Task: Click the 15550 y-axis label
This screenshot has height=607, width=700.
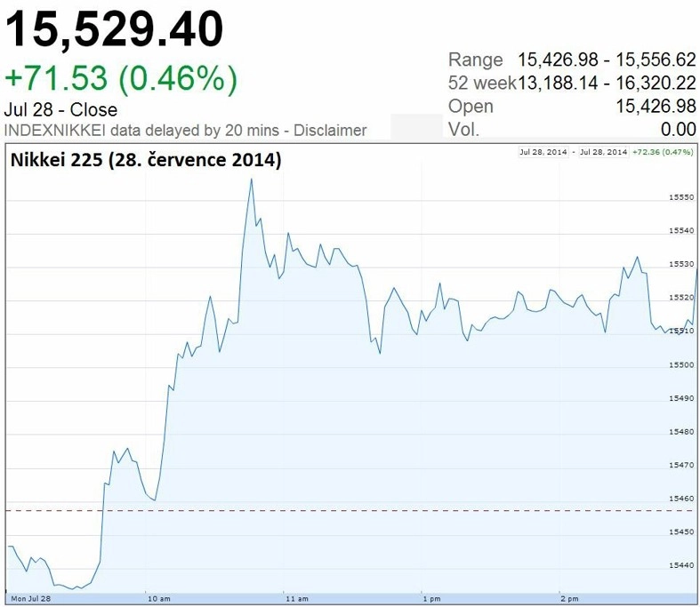Action: (681, 197)
